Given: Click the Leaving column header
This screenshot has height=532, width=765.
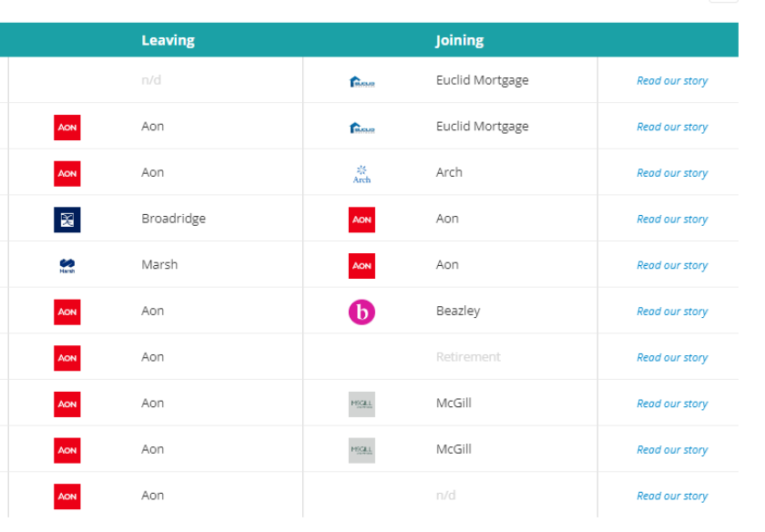Looking at the screenshot, I should (168, 41).
